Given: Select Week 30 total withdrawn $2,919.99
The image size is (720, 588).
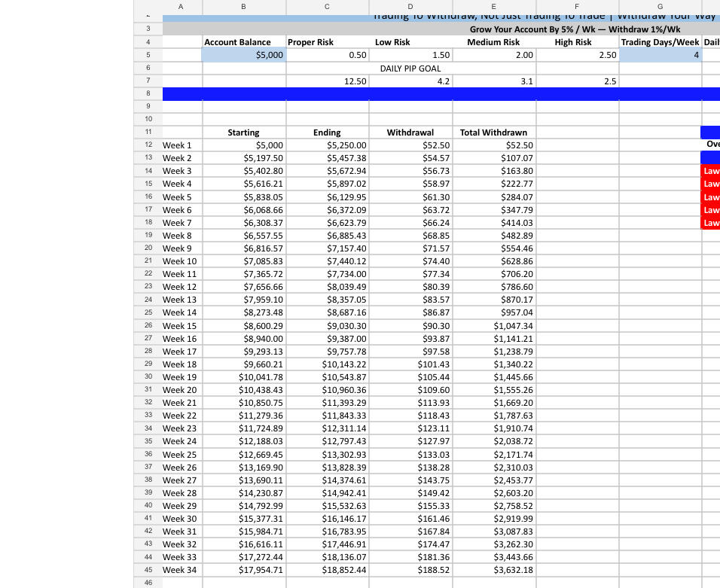Looking at the screenshot, I should (494, 519).
